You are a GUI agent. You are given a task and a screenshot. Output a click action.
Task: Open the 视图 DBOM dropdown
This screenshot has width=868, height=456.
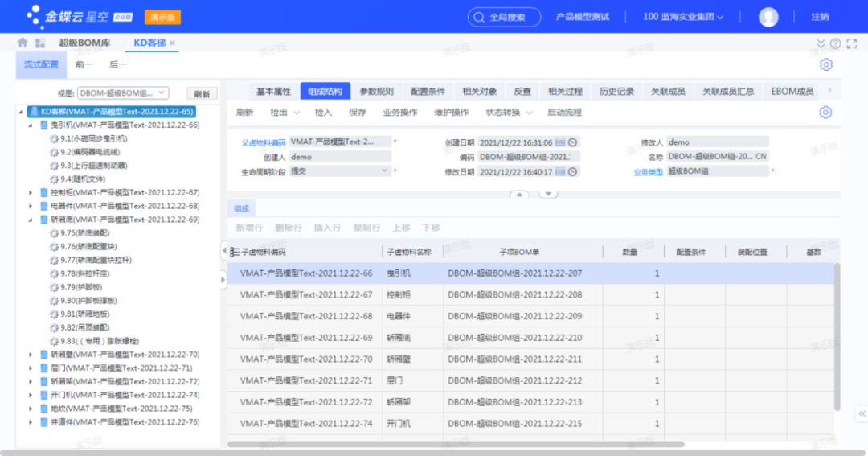point(123,93)
